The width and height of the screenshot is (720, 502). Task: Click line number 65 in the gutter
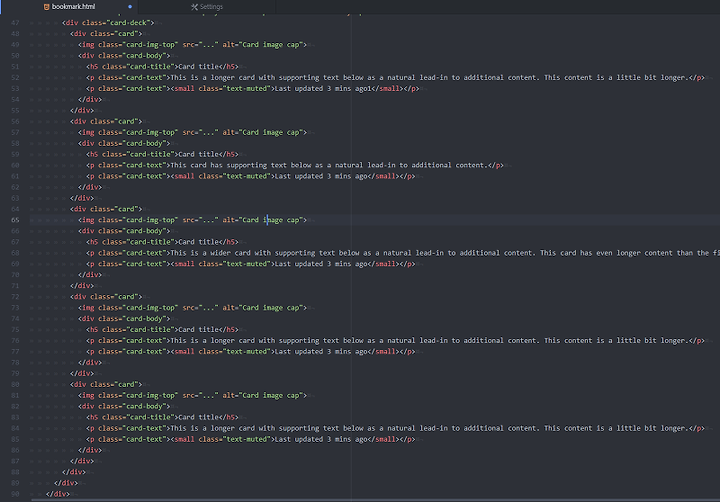tap(15, 220)
